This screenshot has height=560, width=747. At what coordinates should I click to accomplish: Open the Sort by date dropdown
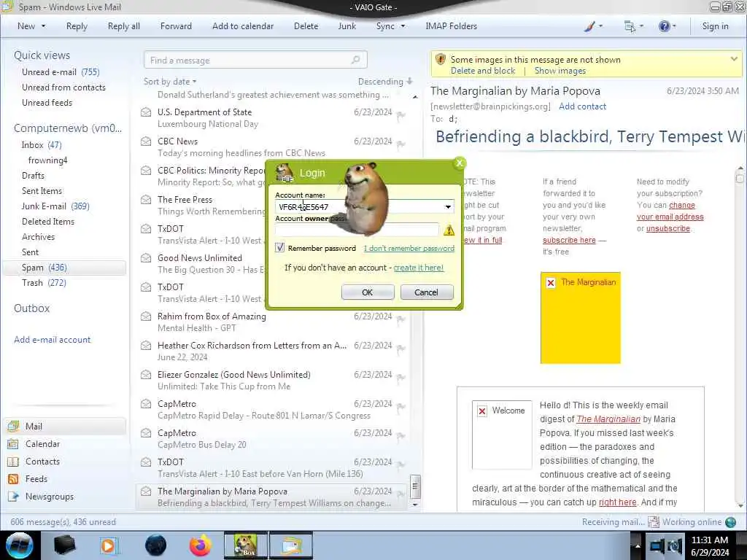(x=170, y=82)
